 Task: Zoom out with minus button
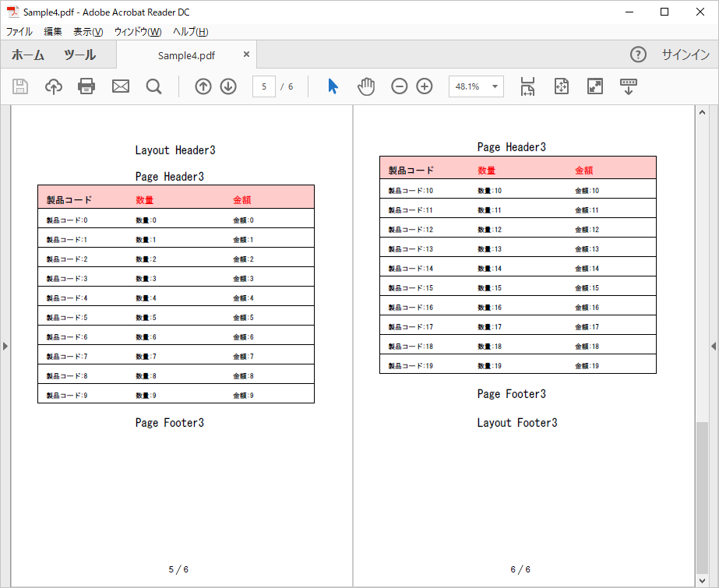(x=399, y=86)
